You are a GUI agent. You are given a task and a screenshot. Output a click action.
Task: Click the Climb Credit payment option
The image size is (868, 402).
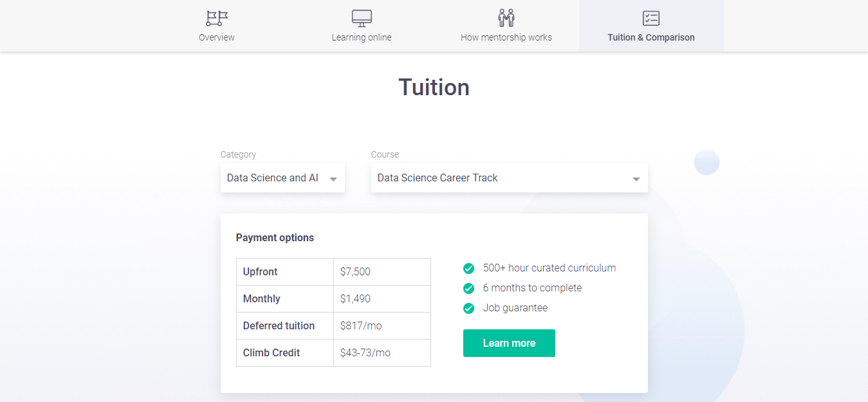click(272, 353)
